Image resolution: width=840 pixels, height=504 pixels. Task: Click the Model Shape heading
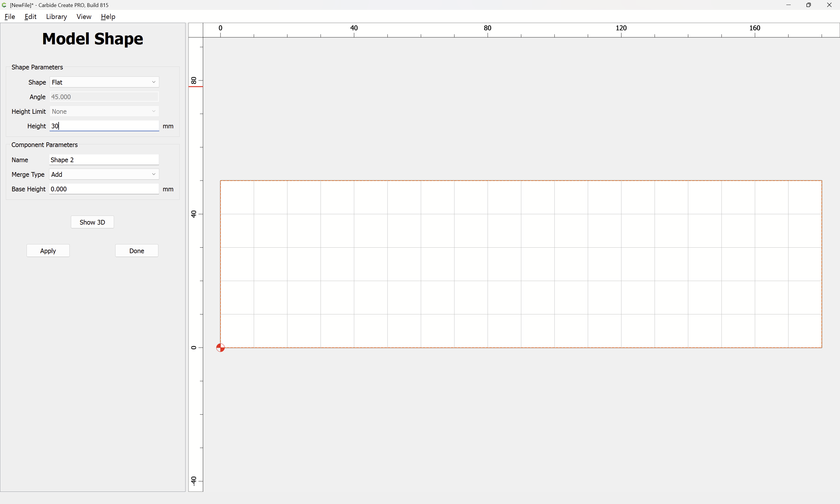point(93,39)
